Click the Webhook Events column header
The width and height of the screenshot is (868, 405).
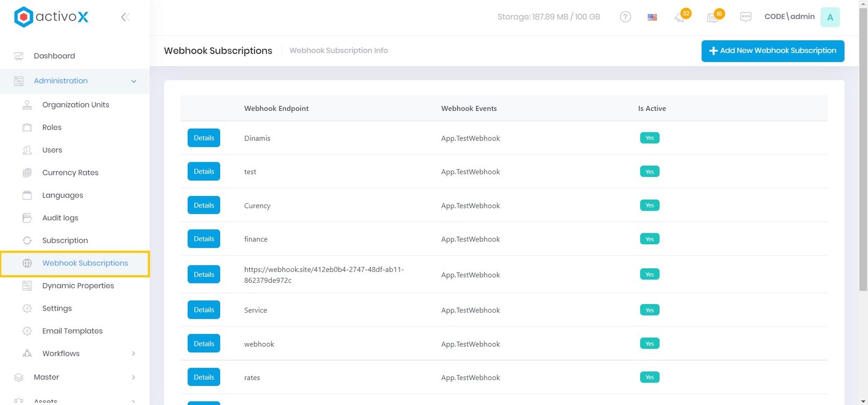pyautogui.click(x=469, y=109)
